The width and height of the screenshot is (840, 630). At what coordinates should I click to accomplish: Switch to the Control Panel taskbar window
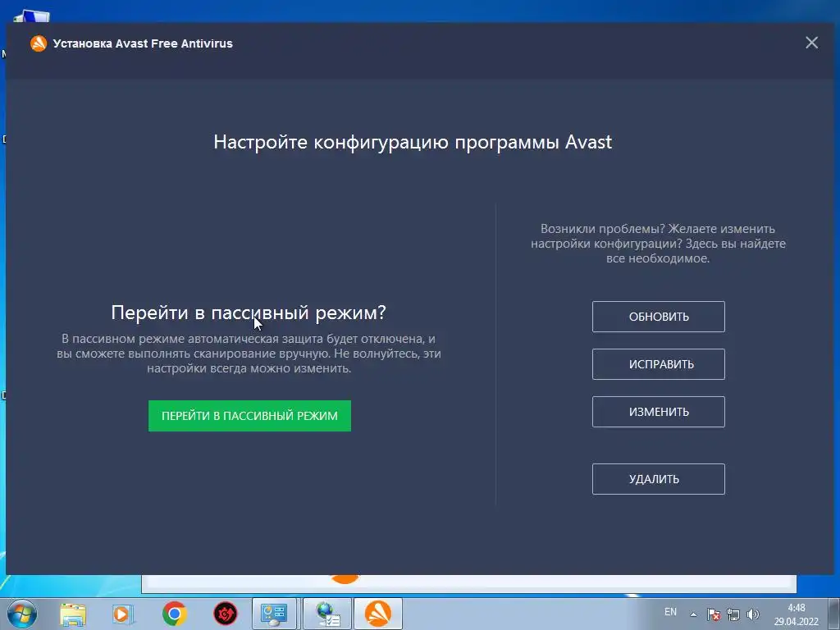tap(274, 614)
